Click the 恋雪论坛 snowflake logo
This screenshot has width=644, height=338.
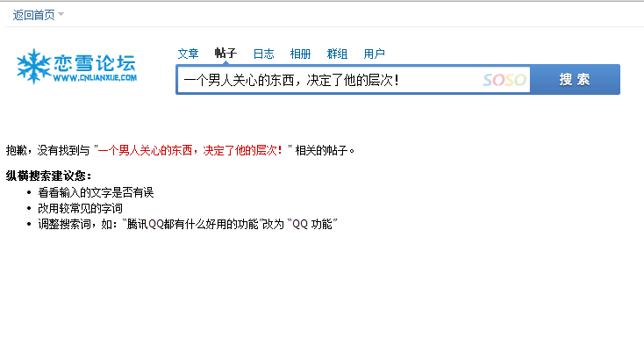(x=77, y=67)
